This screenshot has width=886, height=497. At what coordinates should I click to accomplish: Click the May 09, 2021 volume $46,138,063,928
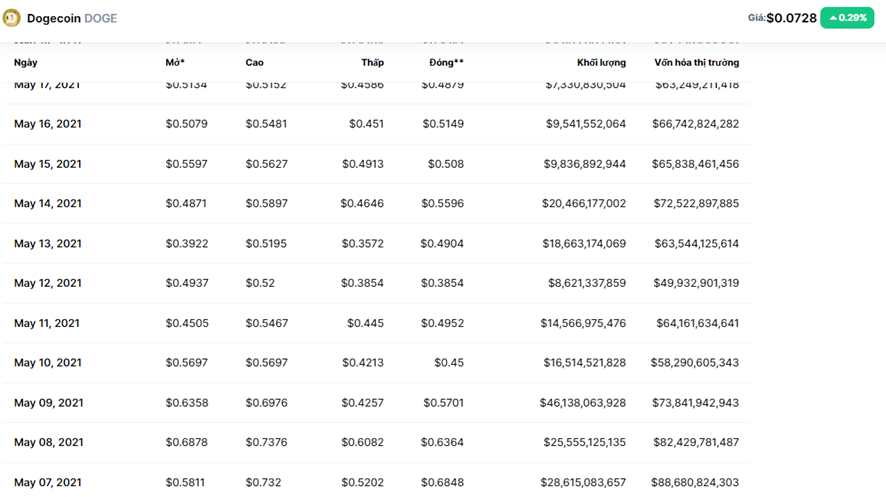tap(583, 403)
